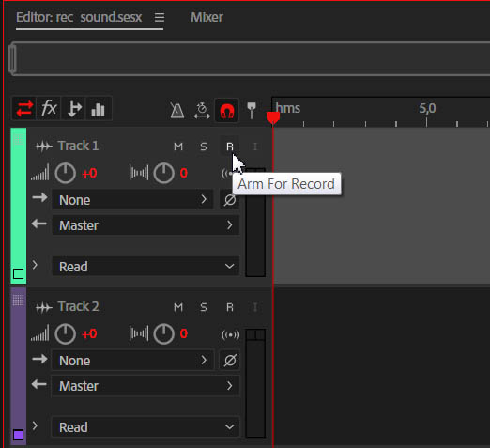Click the Track 2 drag grip handle

point(19,301)
